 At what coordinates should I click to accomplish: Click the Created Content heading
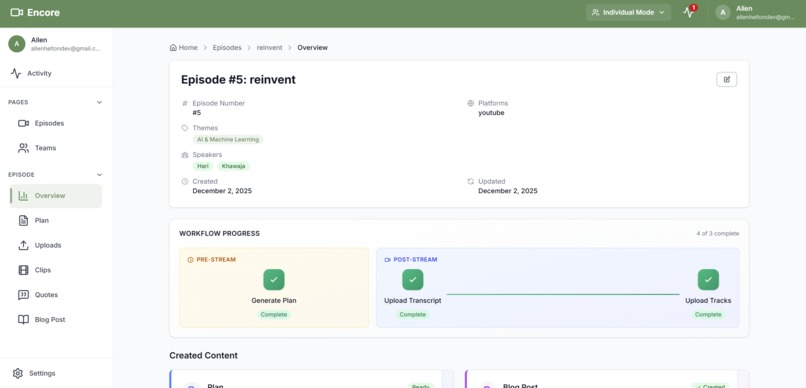coord(204,356)
